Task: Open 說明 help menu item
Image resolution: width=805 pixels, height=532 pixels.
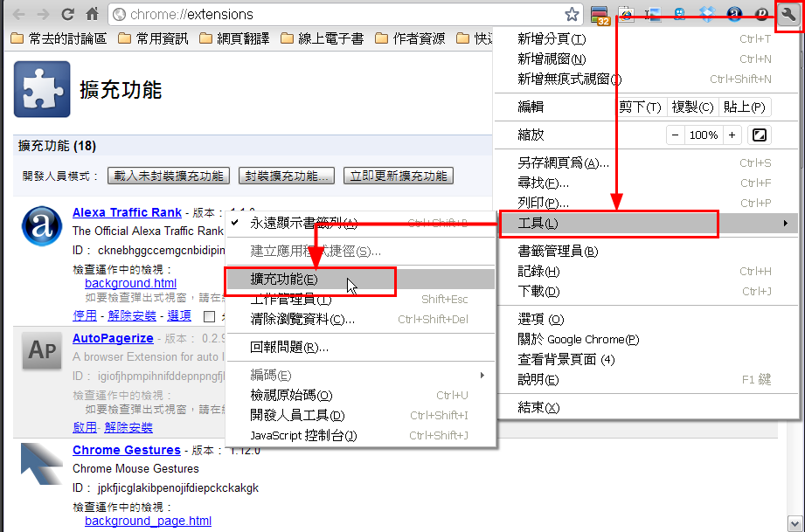Action: (648, 380)
